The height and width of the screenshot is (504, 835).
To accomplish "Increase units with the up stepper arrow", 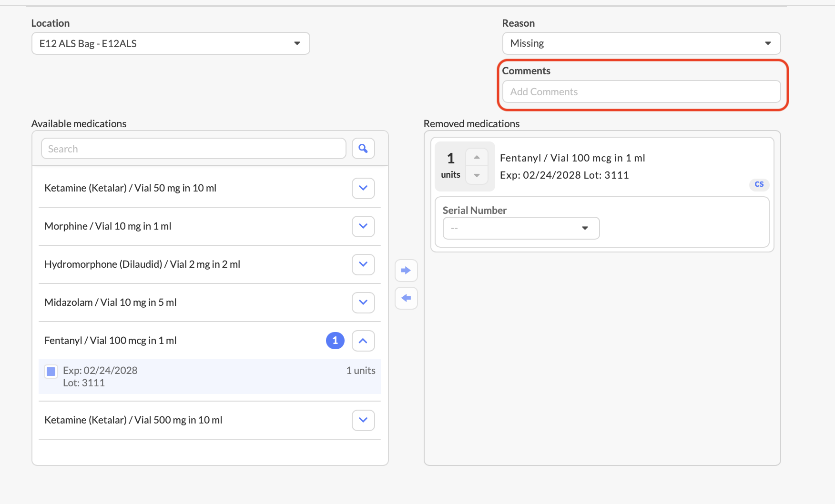I will coord(477,157).
